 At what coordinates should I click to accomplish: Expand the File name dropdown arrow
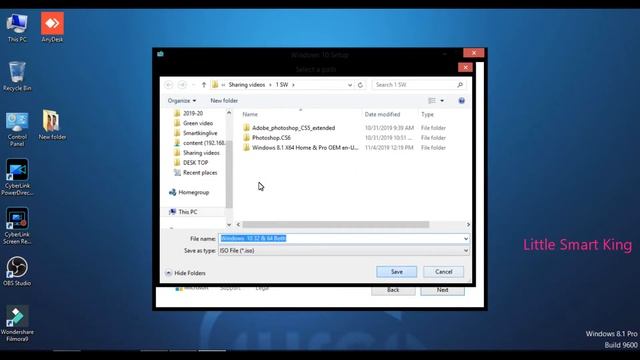(x=466, y=239)
